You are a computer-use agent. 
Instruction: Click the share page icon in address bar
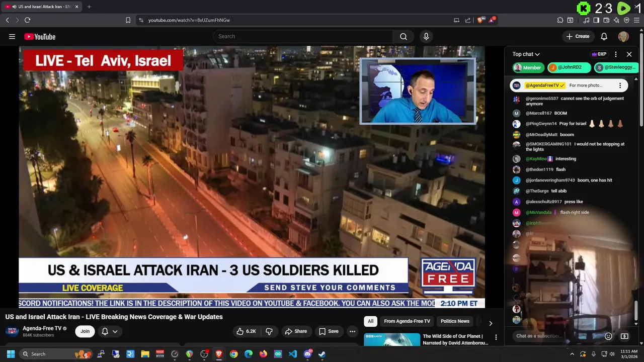click(x=468, y=20)
